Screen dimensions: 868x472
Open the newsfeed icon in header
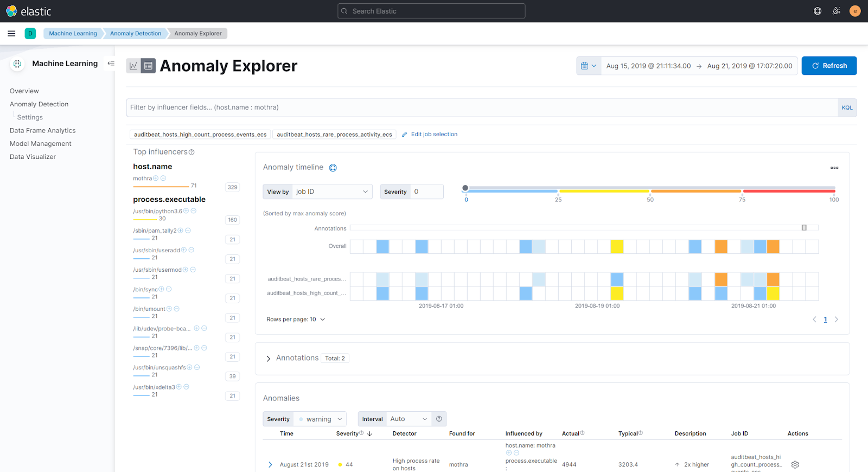click(836, 11)
